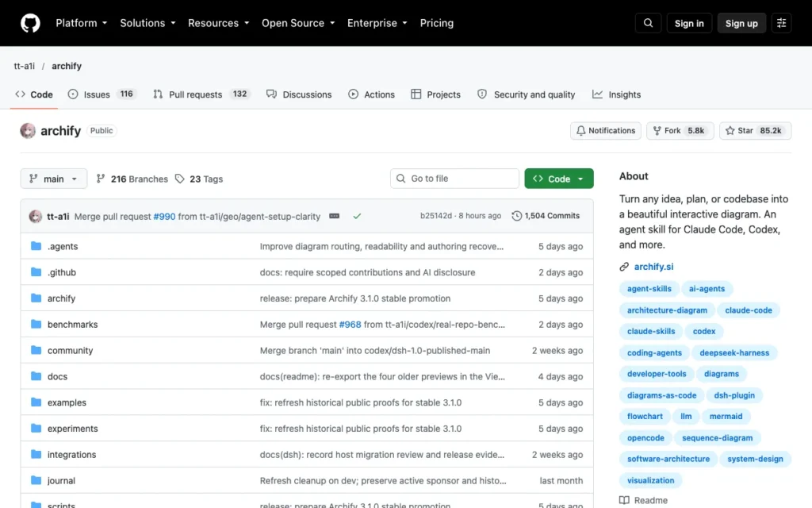Click the benchmarks folder icon
812x508 pixels.
click(x=36, y=324)
